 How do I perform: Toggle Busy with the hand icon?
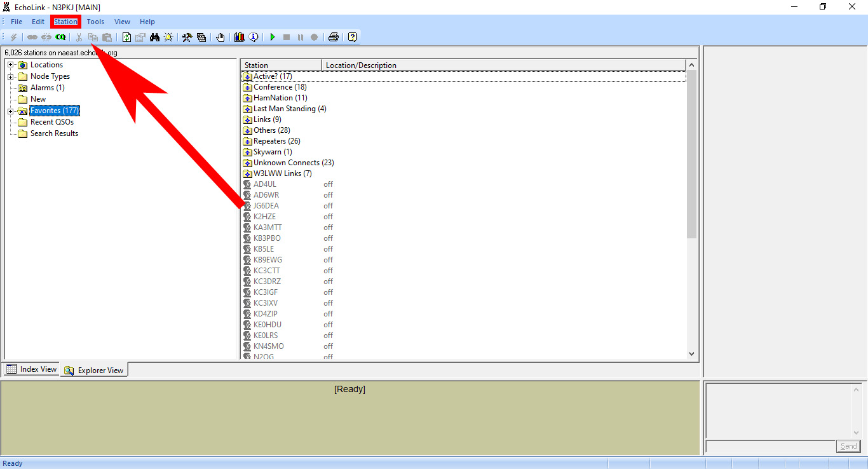[220, 37]
